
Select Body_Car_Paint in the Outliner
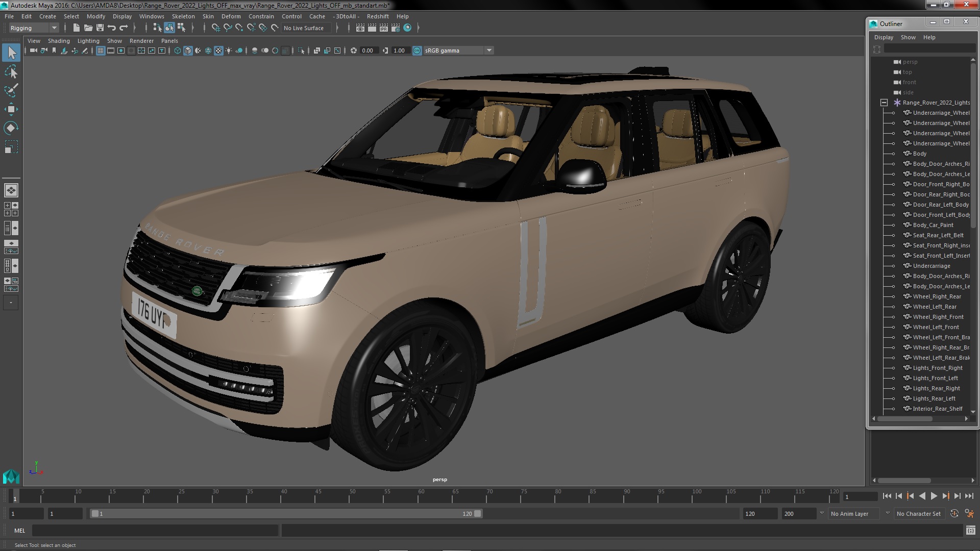[x=933, y=225]
